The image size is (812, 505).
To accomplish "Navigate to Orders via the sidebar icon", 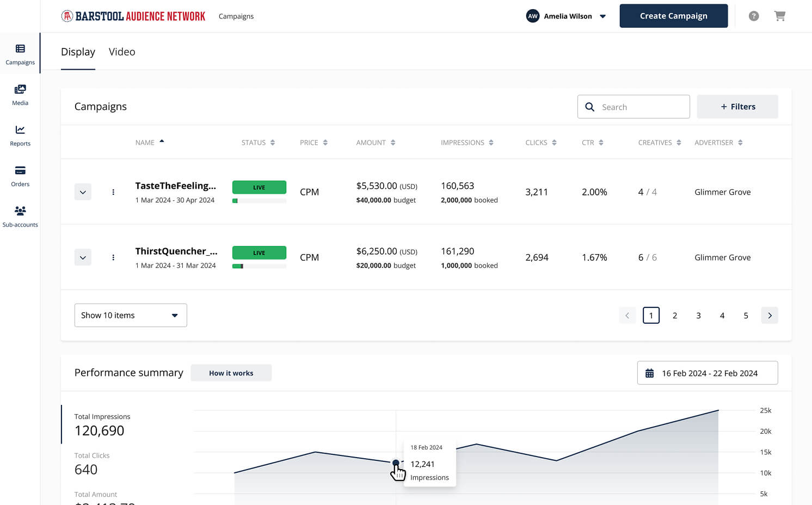I will point(20,175).
